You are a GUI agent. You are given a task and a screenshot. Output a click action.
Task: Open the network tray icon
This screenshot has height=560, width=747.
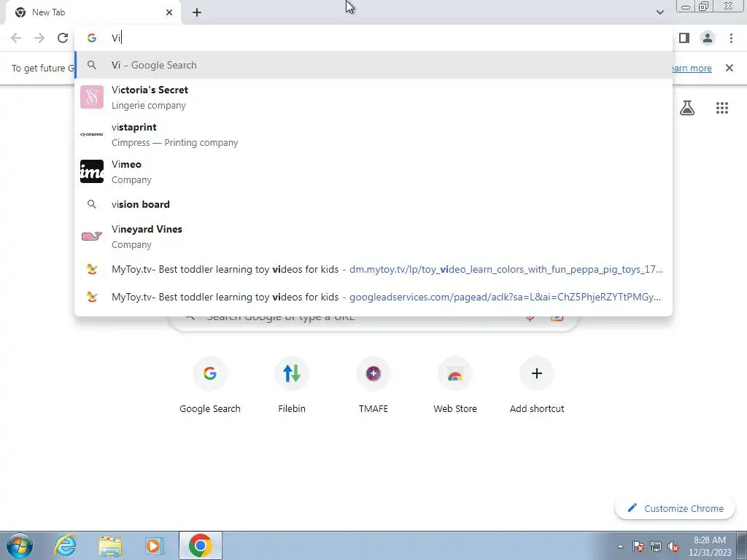click(x=656, y=546)
